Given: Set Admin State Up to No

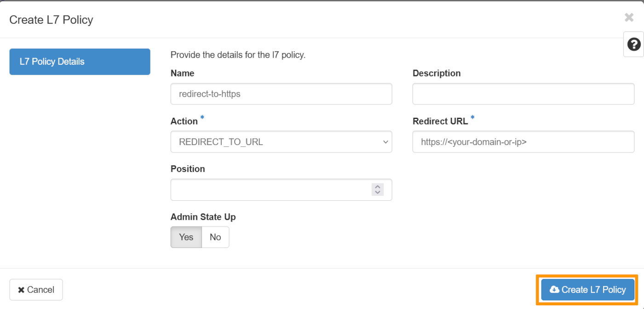Looking at the screenshot, I should pyautogui.click(x=215, y=237).
